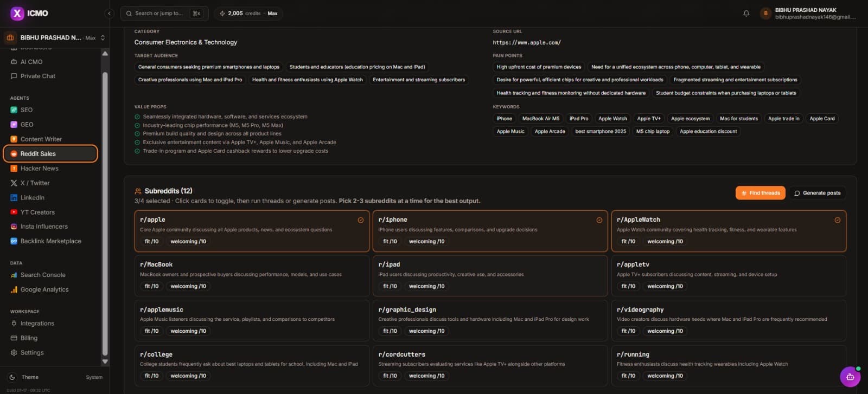Expand the BIBHU PRASHAD workspace switcher
Viewport: 868px width, 394px height.
[55, 37]
